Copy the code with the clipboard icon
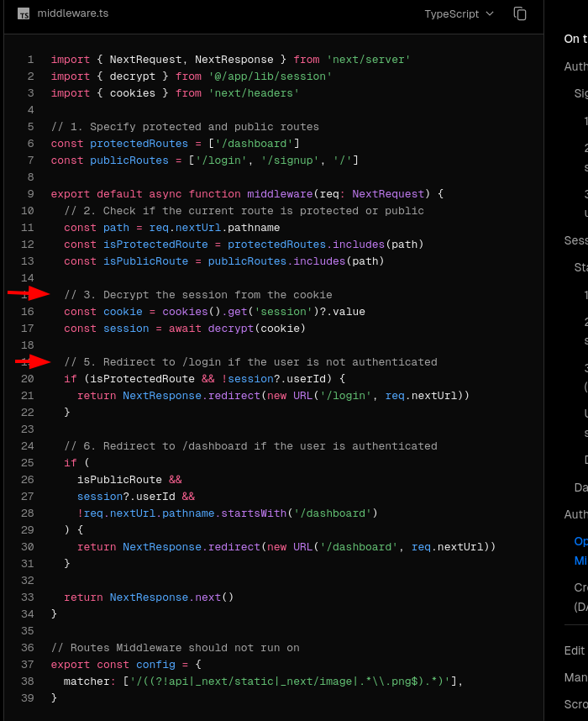 pyautogui.click(x=520, y=13)
